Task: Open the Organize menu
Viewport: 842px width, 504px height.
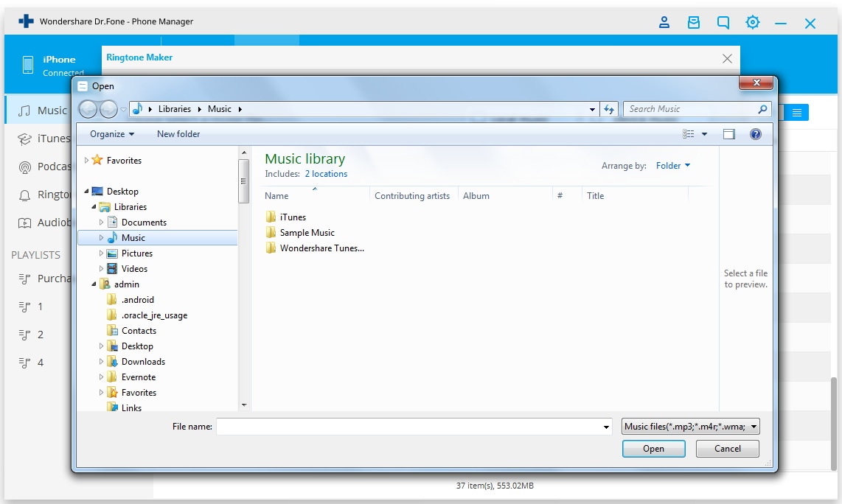Action: click(111, 134)
